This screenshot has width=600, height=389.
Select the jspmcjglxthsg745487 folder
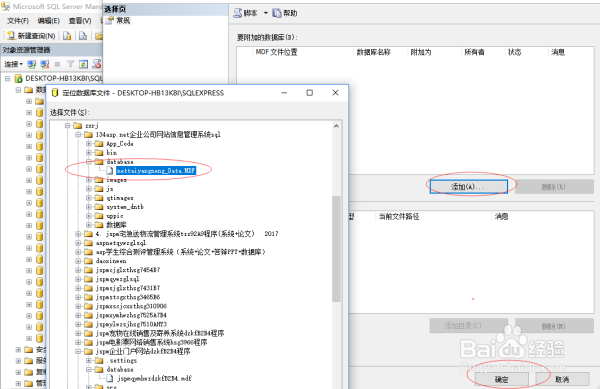tap(128, 270)
